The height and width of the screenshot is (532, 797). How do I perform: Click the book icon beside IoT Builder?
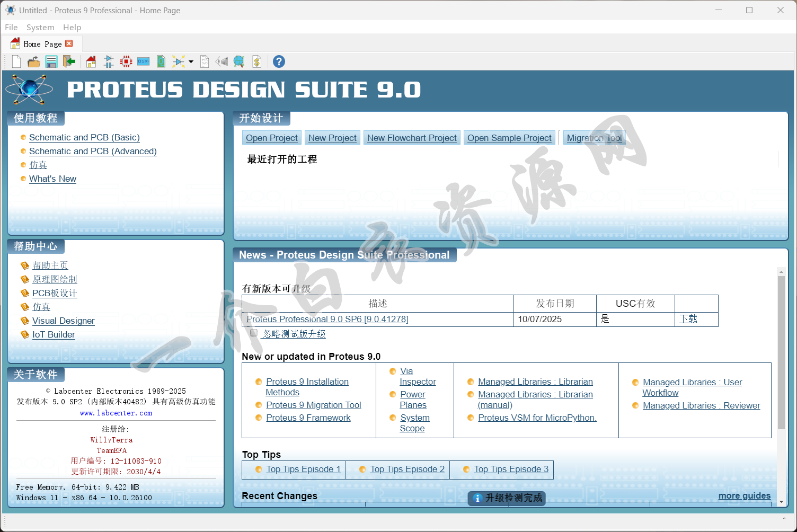click(x=24, y=334)
